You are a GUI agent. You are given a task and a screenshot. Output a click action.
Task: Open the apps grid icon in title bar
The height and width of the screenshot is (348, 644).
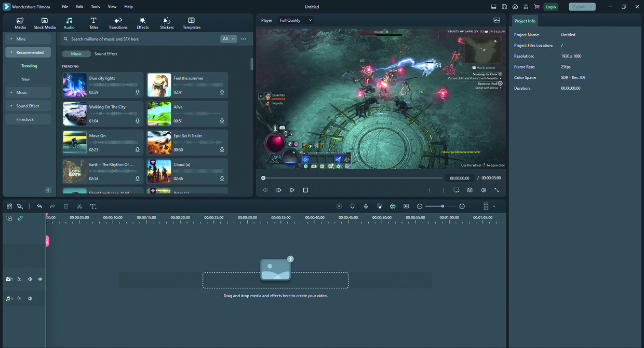click(526, 7)
